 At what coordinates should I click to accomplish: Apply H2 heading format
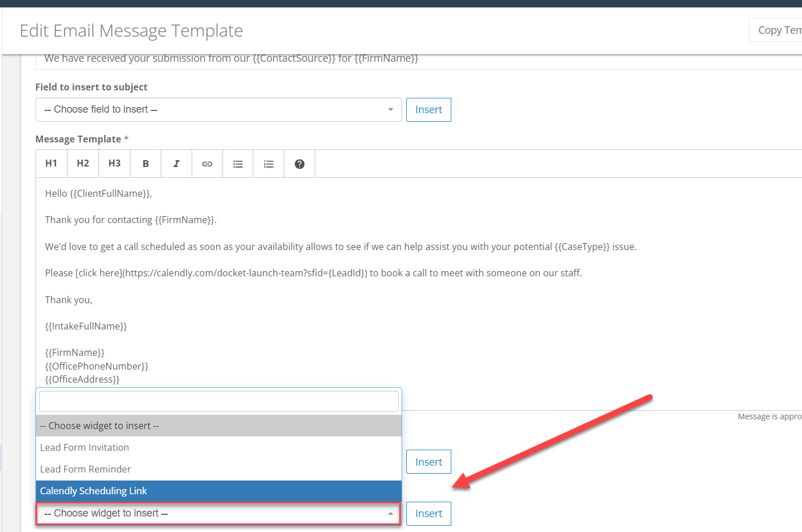coord(83,164)
